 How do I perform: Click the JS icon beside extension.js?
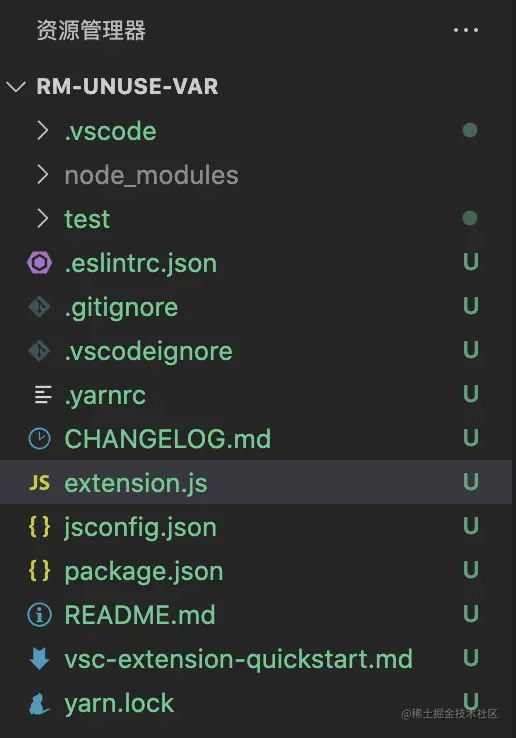[x=40, y=482]
